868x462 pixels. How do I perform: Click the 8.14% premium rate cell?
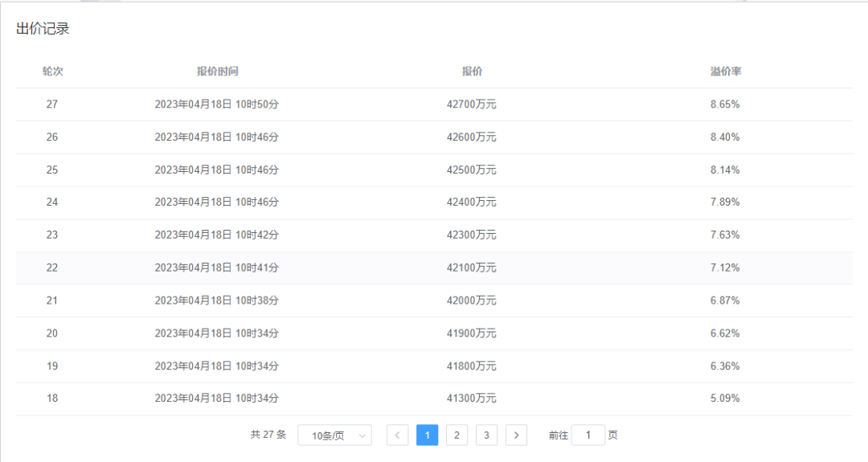(x=725, y=170)
